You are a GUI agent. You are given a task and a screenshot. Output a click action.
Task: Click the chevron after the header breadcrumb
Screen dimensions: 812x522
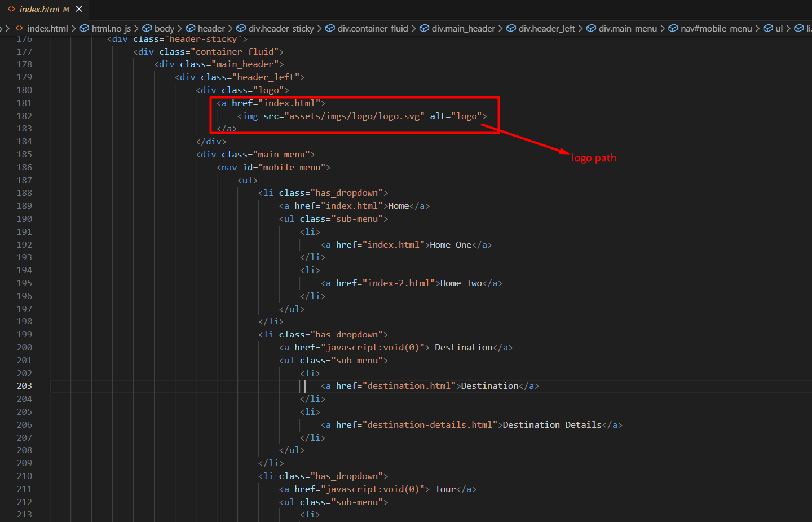(x=230, y=28)
